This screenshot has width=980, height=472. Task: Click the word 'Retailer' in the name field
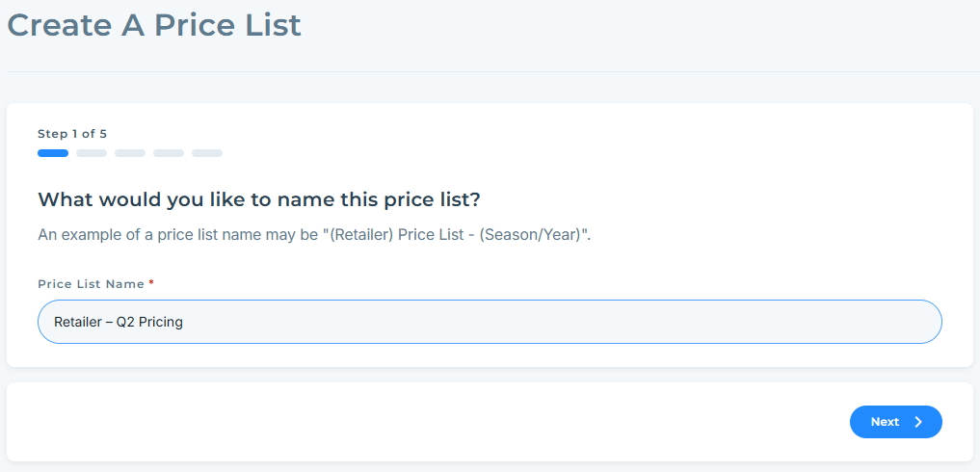click(77, 322)
